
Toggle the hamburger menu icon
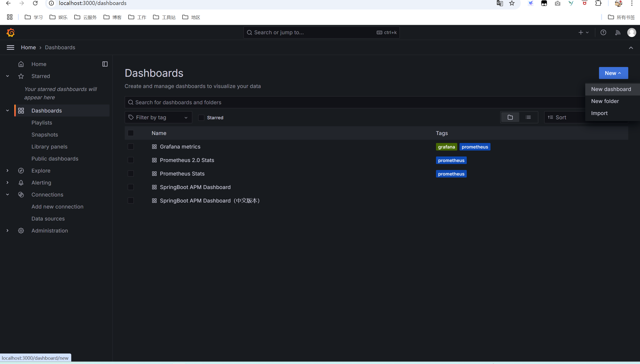pyautogui.click(x=10, y=47)
